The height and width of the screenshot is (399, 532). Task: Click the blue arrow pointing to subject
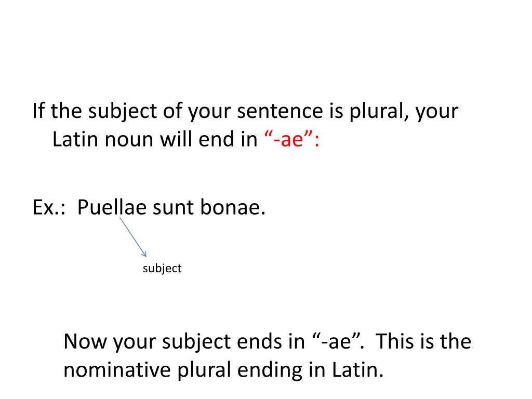pos(133,237)
